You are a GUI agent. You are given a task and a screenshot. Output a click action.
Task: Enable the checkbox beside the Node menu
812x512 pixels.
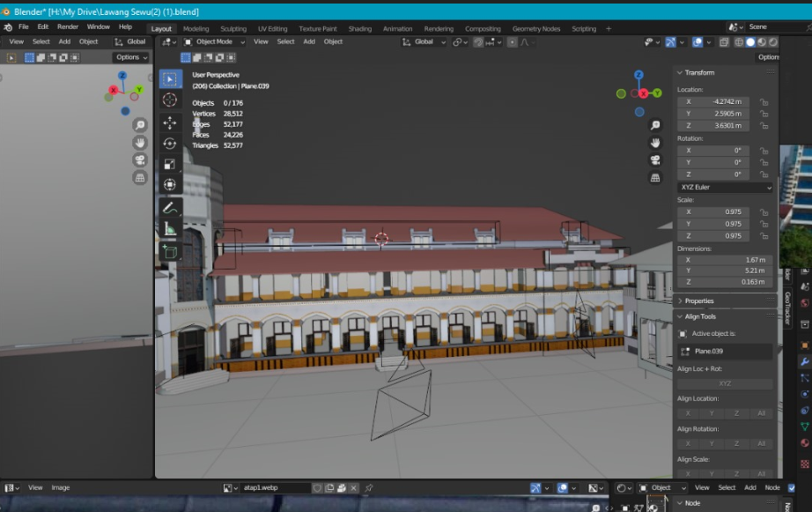(x=791, y=487)
